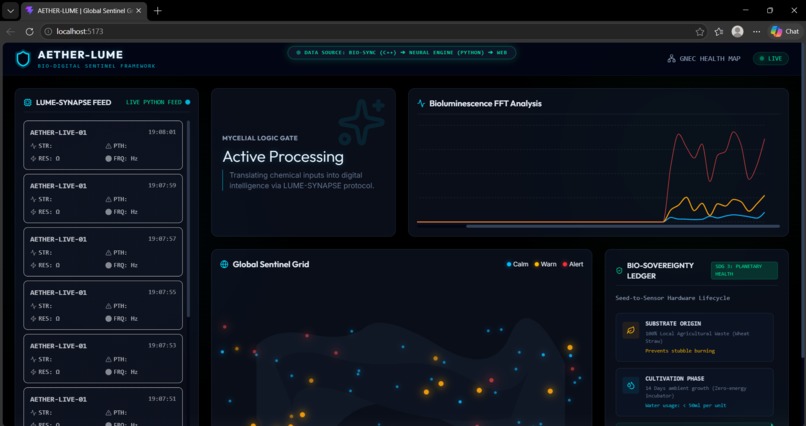Click the Active Processing heading
Screen dimensions: 806x426
(283, 157)
